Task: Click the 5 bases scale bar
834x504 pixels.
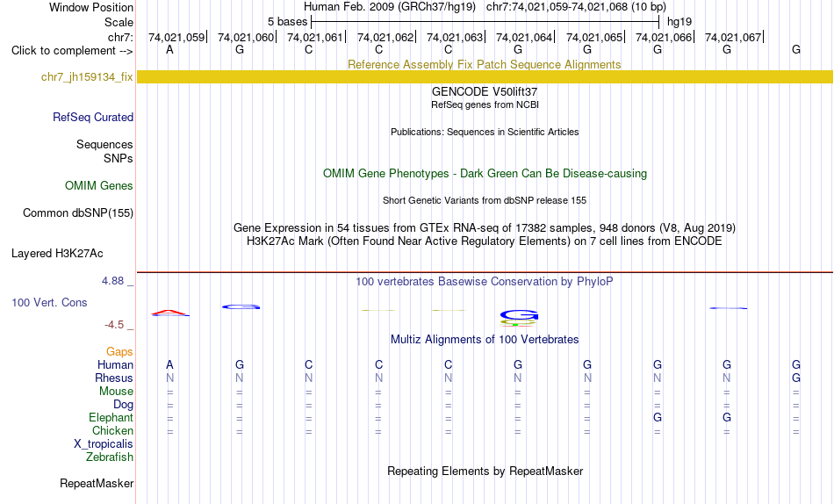Action: (485, 22)
